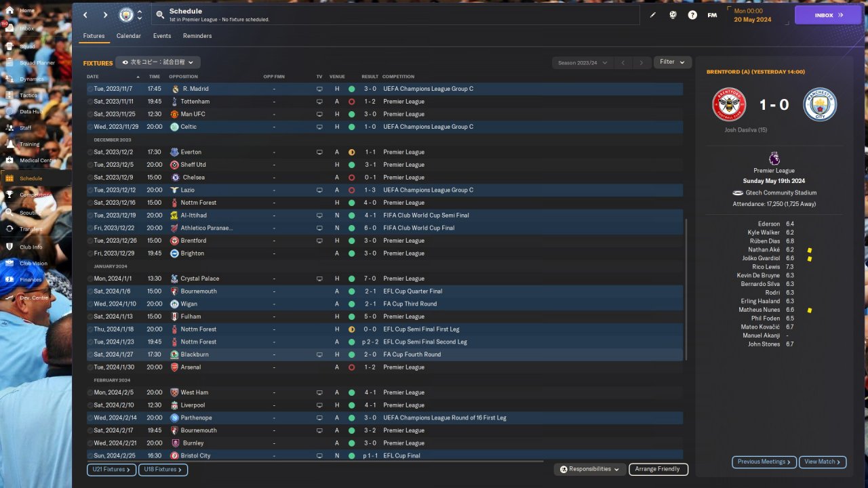Switch to the Fixtures tab

coord(94,36)
